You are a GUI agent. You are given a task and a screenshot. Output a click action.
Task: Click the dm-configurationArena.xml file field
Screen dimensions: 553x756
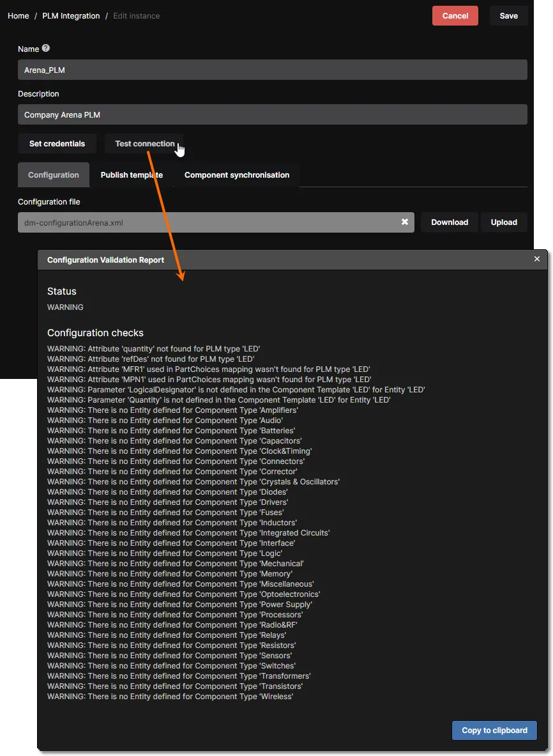pyautogui.click(x=216, y=222)
